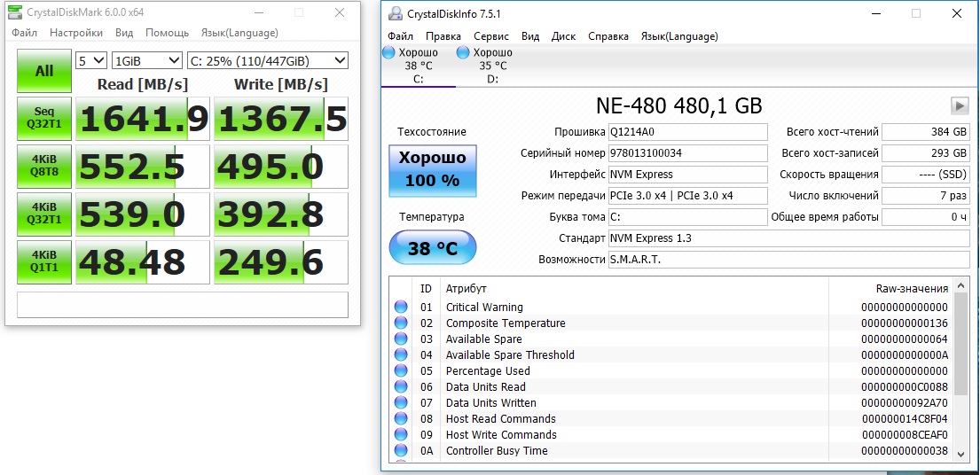Click the Прошивка field Q1214A0

[687, 132]
